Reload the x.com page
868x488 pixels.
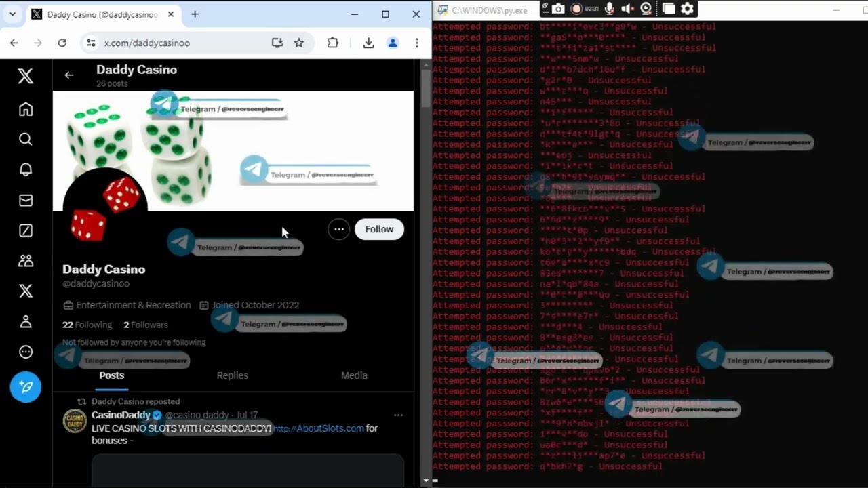[x=62, y=43]
